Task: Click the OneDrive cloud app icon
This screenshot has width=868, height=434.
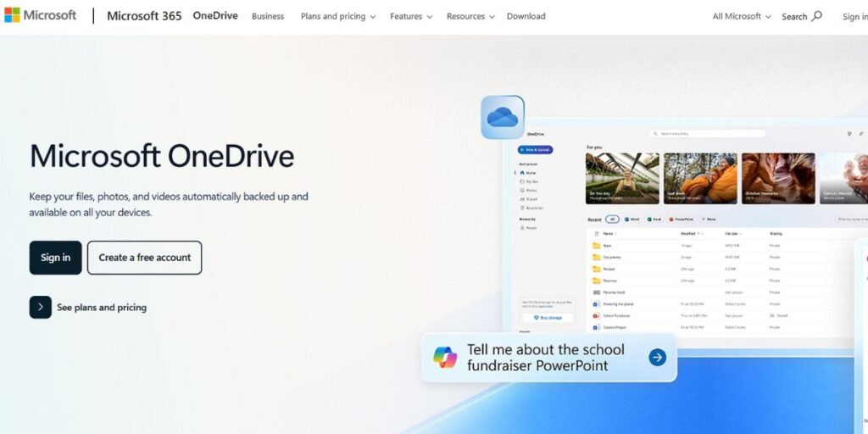Action: 503,117
